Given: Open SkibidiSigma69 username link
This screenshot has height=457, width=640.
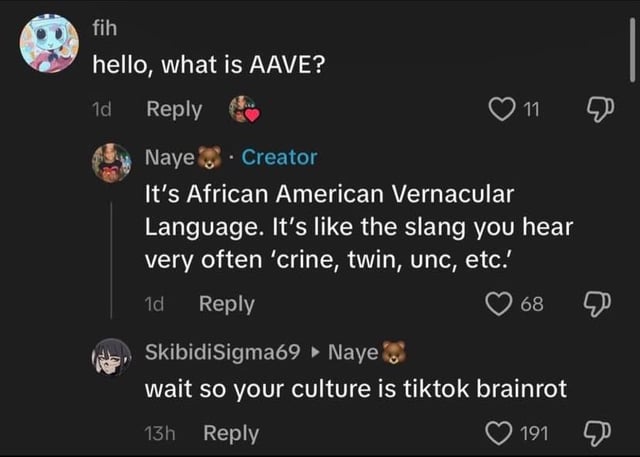Looking at the screenshot, I should pyautogui.click(x=222, y=352).
